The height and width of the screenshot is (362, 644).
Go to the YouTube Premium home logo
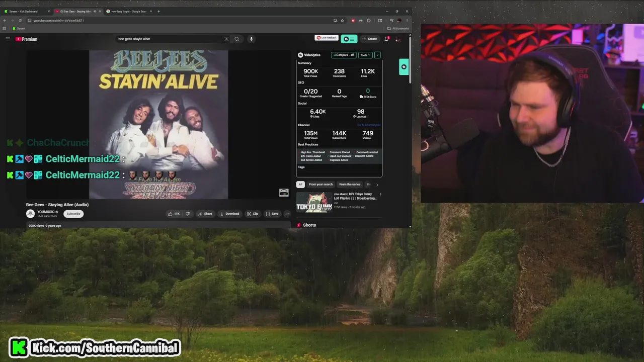coord(26,39)
